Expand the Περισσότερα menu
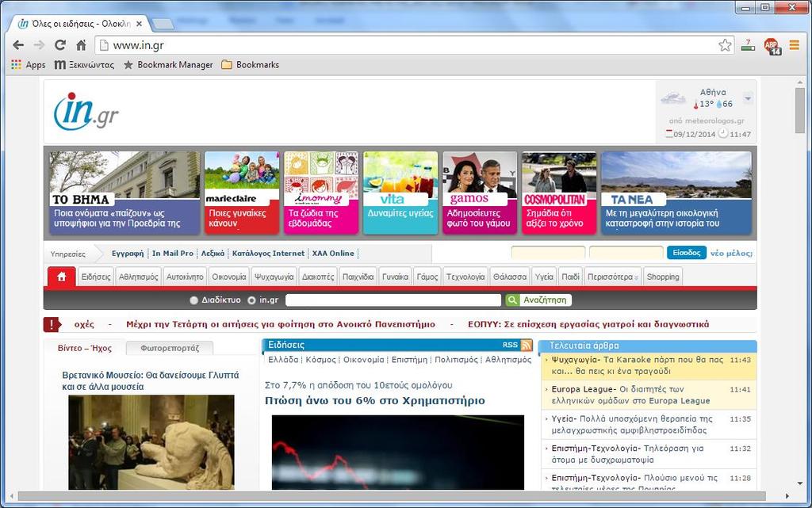Image resolution: width=812 pixels, height=508 pixels. 613,277
